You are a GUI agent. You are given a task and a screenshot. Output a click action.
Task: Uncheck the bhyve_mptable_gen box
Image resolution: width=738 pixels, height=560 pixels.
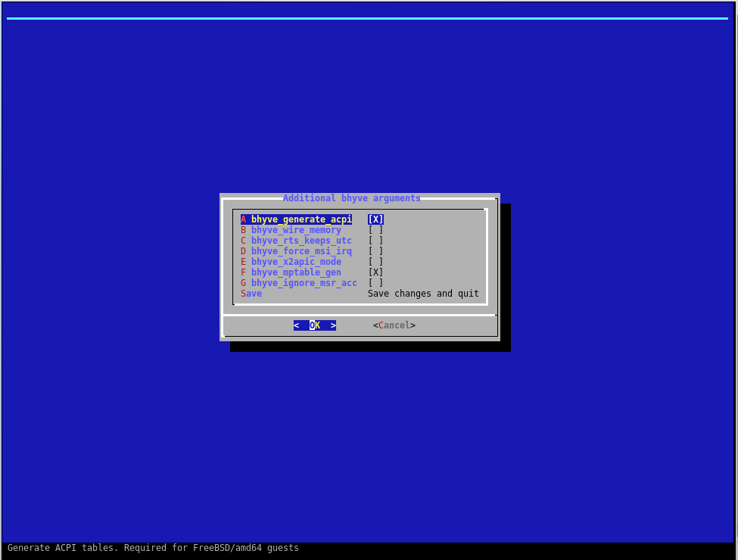click(x=375, y=272)
